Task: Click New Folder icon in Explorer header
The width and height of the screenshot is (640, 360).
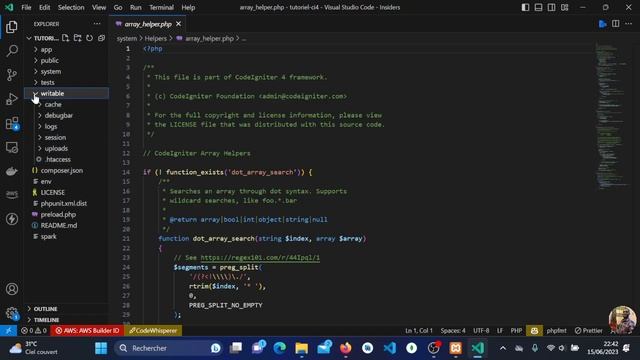Action: click(77, 38)
